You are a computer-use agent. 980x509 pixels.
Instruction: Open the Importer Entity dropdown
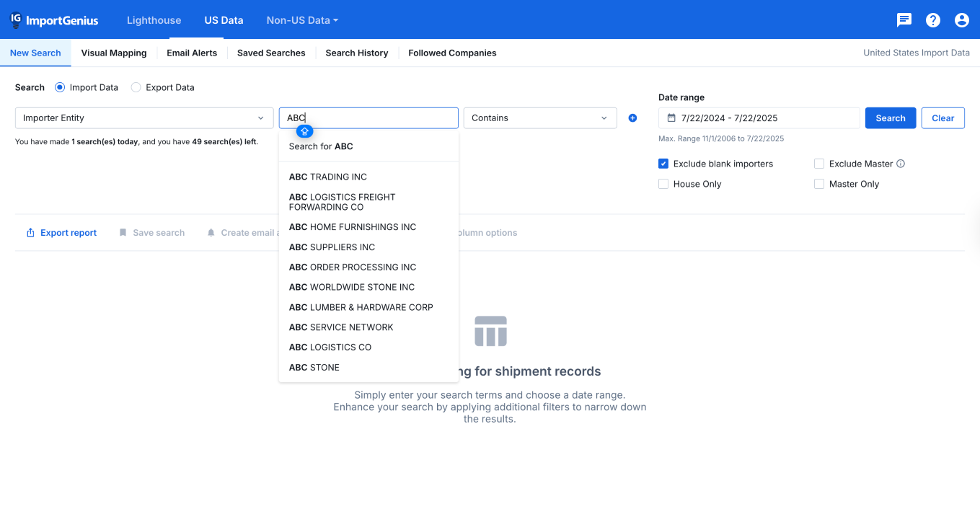[144, 118]
